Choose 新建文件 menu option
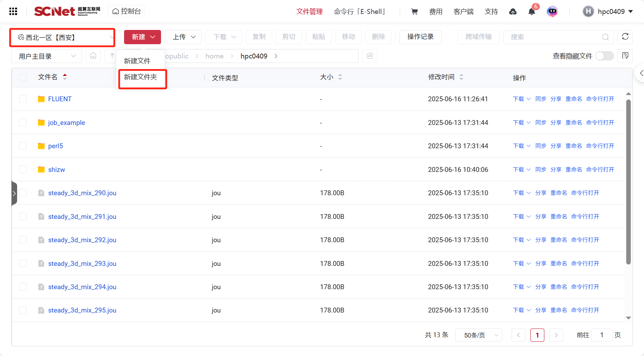 pyautogui.click(x=137, y=61)
